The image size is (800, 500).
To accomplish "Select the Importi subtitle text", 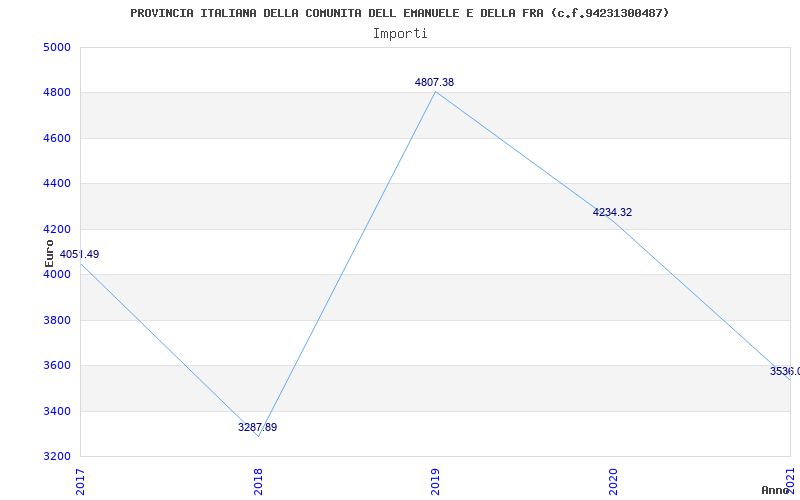I will 400,34.
